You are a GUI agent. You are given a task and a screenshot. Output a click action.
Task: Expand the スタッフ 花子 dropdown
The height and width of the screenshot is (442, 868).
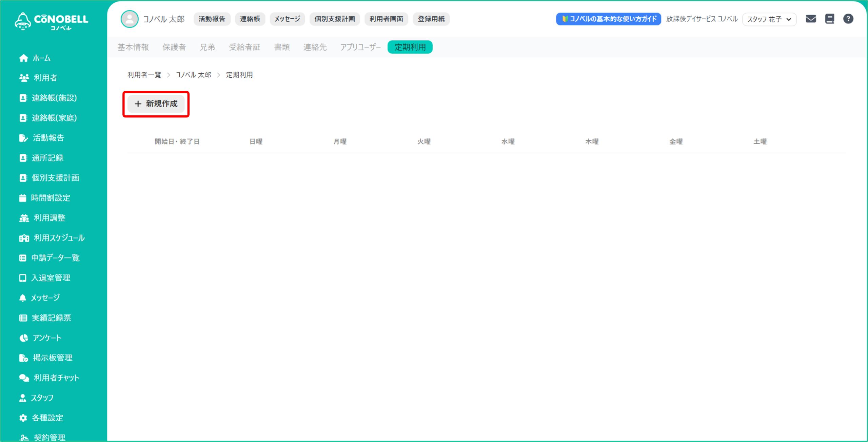point(769,19)
